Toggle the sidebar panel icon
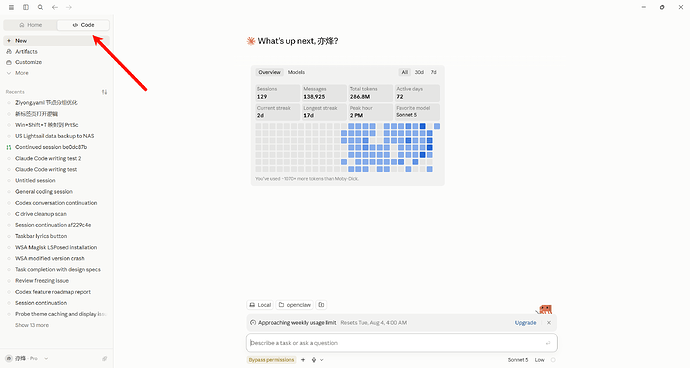This screenshot has width=690, height=368. [x=26, y=7]
